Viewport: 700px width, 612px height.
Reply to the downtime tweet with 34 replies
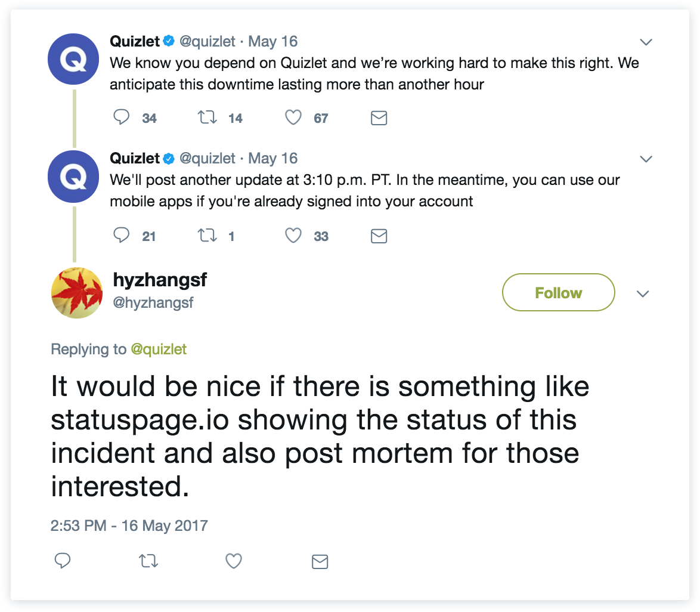click(x=122, y=118)
